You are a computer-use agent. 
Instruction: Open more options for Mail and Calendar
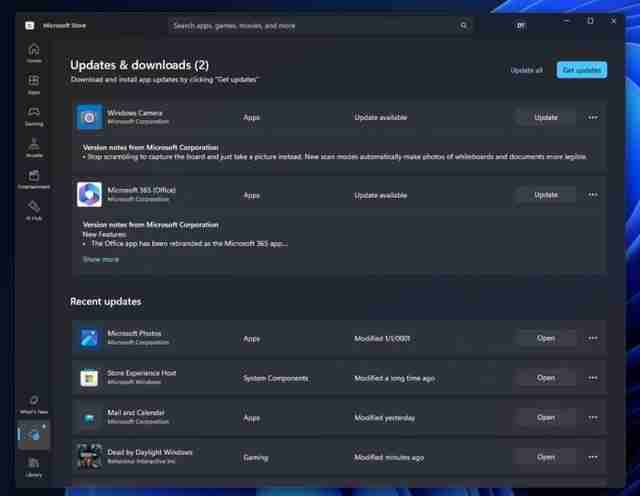pyautogui.click(x=593, y=418)
